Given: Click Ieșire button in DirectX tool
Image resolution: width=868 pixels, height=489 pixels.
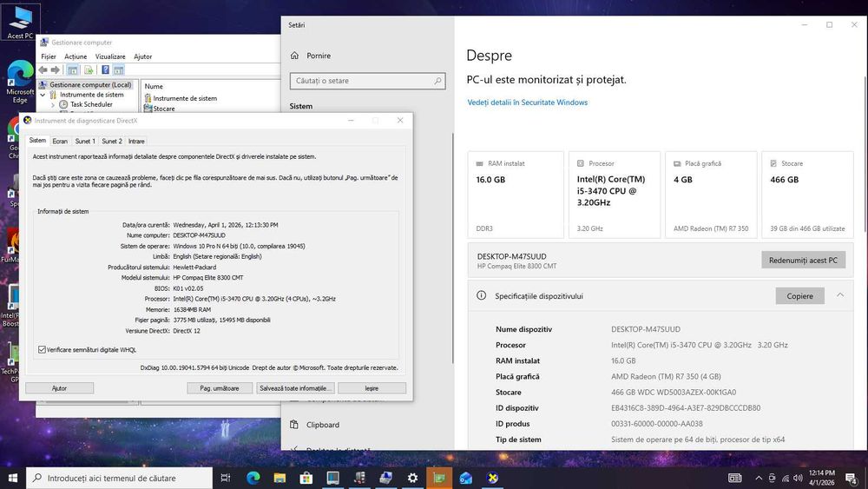Looking at the screenshot, I should tap(372, 388).
